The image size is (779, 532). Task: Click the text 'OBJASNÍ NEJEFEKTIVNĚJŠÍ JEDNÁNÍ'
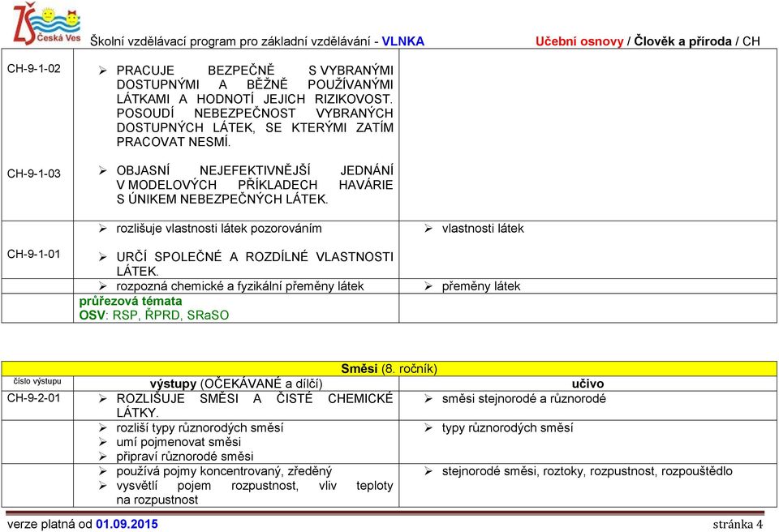tap(255, 170)
